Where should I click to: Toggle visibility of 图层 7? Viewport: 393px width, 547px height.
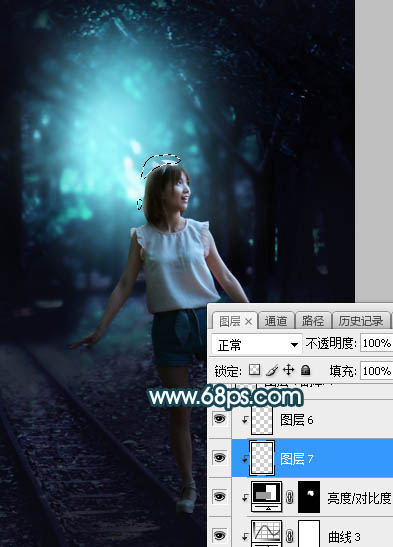pyautogui.click(x=219, y=457)
